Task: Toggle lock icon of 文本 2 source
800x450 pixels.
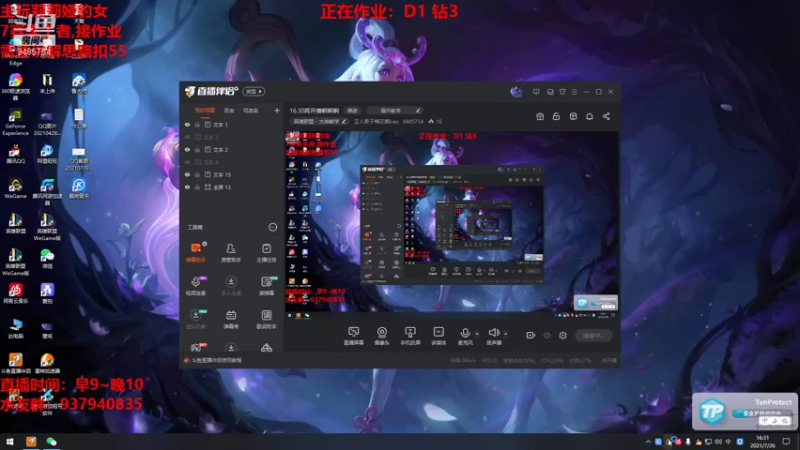Action: point(197,149)
